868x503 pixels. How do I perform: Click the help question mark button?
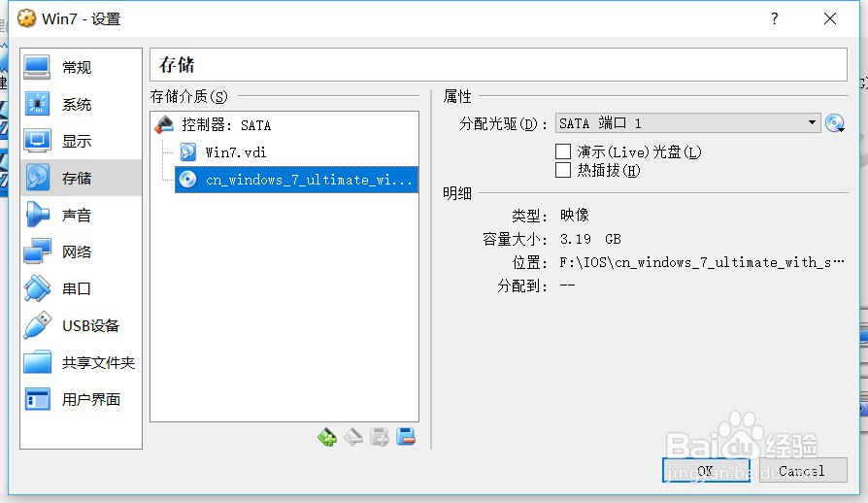coord(775,18)
